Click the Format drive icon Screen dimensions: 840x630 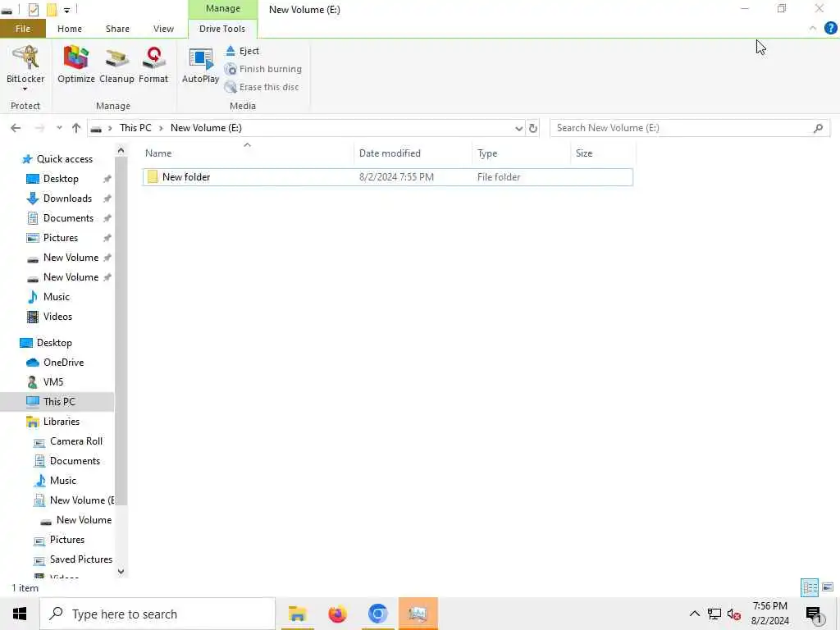pos(153,65)
